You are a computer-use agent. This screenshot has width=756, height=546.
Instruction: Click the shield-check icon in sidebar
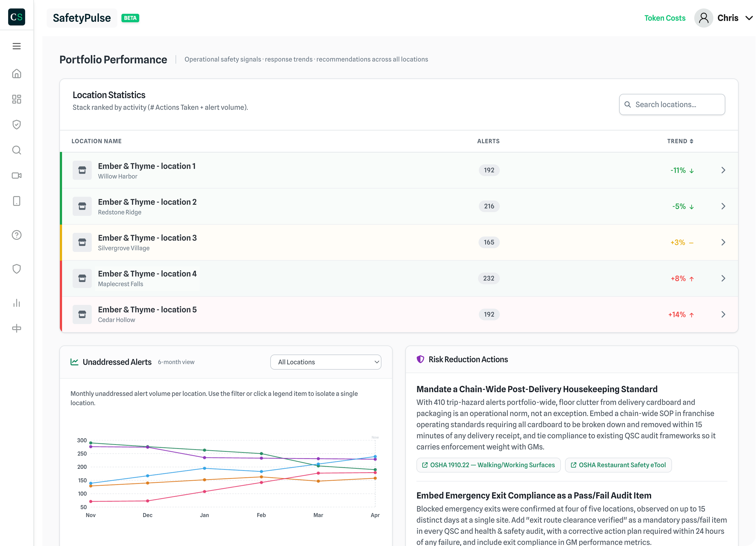[17, 125]
